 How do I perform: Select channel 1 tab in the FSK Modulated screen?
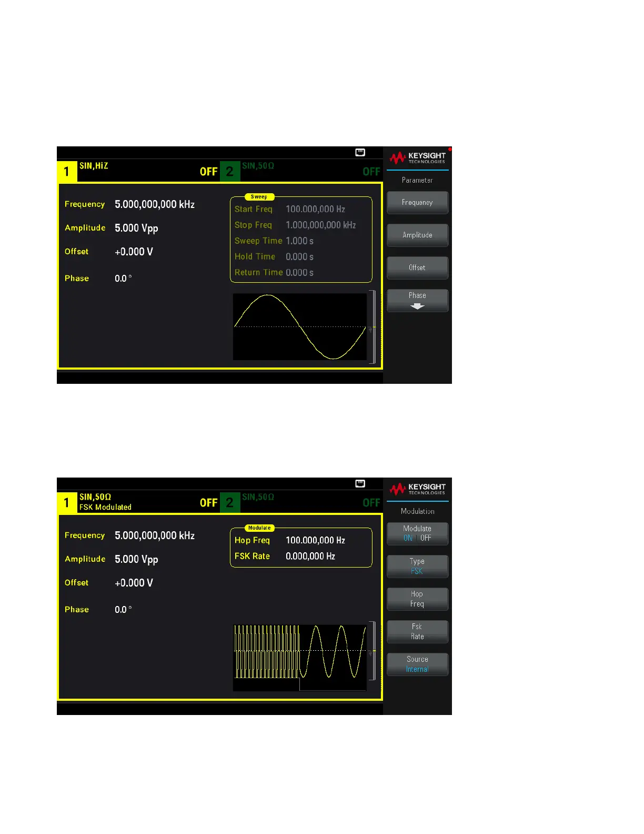[x=67, y=503]
